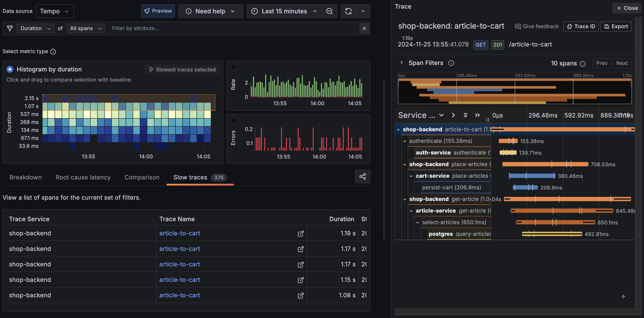Viewport: 644px width, 318px height.
Task: Open the article-to-cart trace link
Action: [180, 233]
